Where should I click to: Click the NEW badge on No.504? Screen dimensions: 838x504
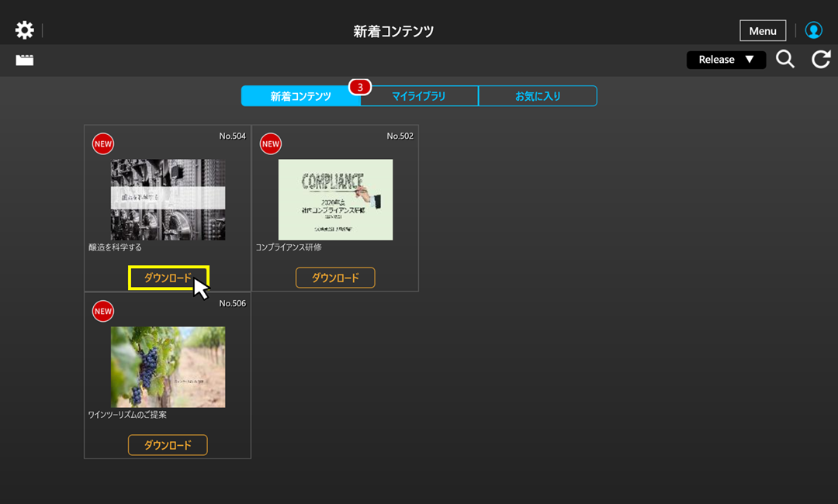pyautogui.click(x=103, y=143)
